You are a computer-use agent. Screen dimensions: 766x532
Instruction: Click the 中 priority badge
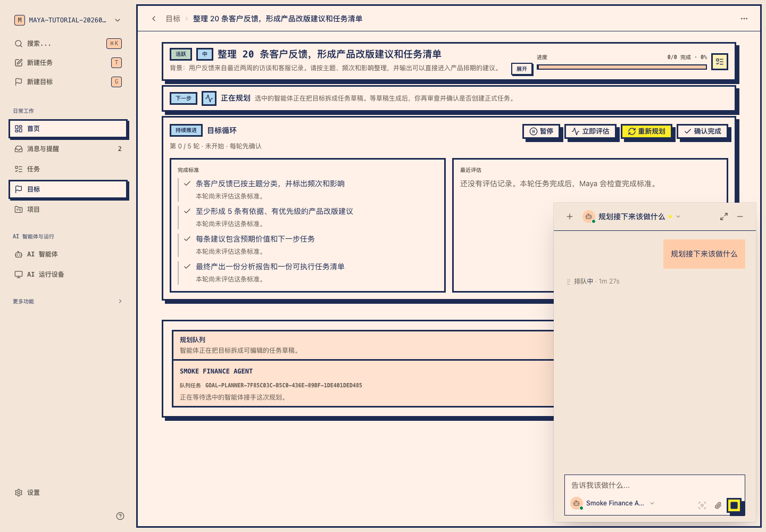point(205,54)
